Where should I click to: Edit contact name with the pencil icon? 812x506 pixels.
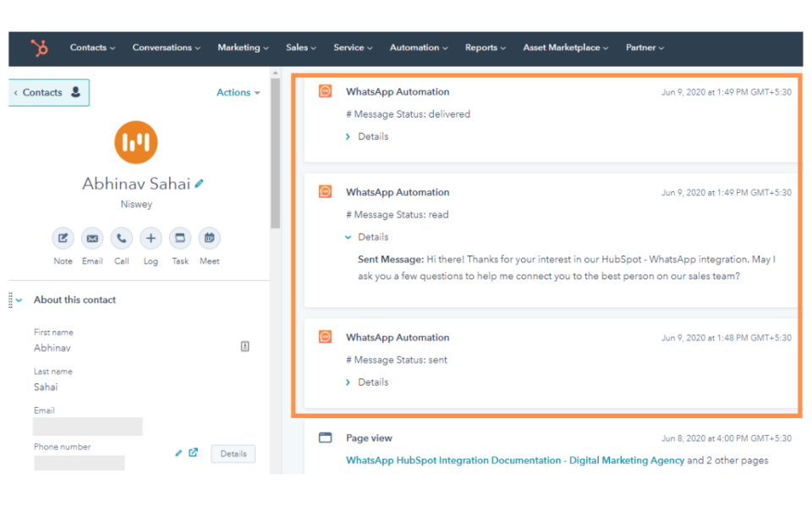(199, 183)
